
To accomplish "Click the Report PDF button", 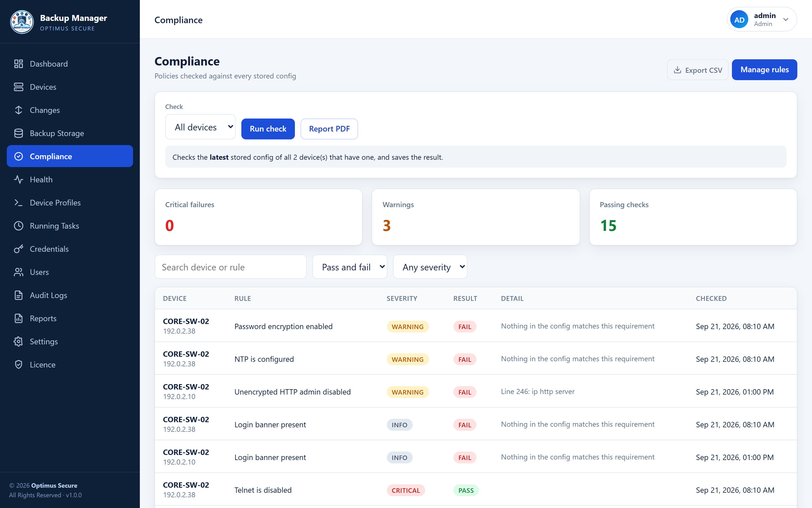I will coord(329,129).
